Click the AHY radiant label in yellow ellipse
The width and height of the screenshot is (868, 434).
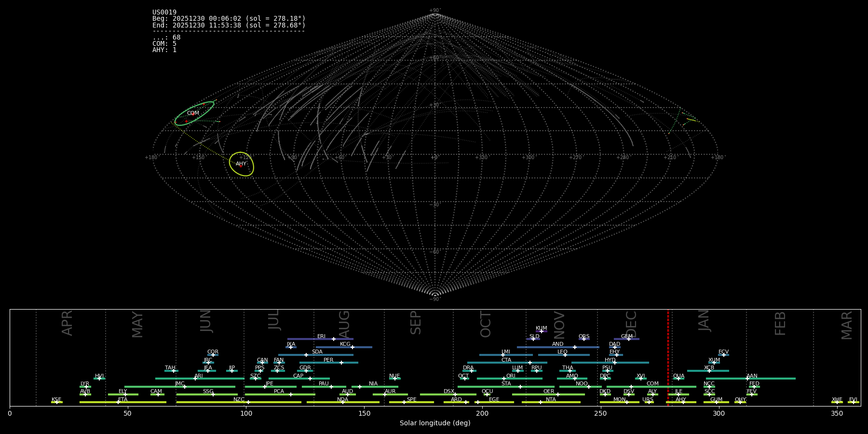(x=241, y=164)
